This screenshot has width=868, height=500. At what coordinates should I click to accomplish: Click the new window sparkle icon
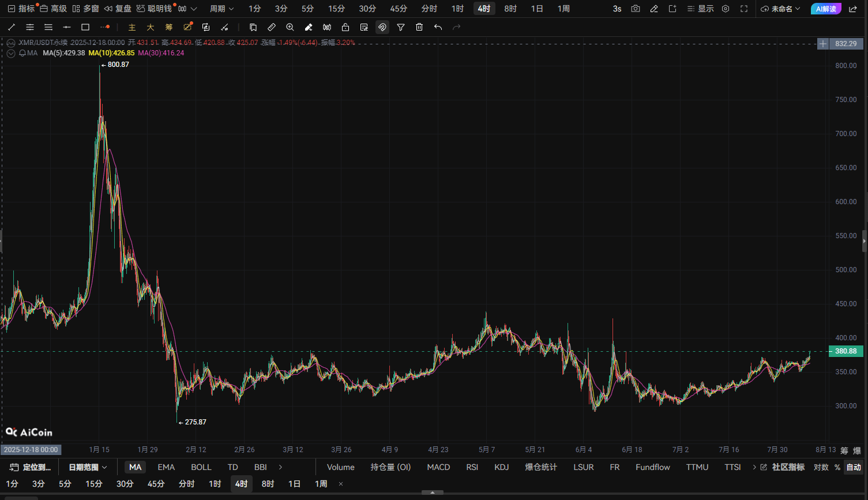(x=672, y=9)
